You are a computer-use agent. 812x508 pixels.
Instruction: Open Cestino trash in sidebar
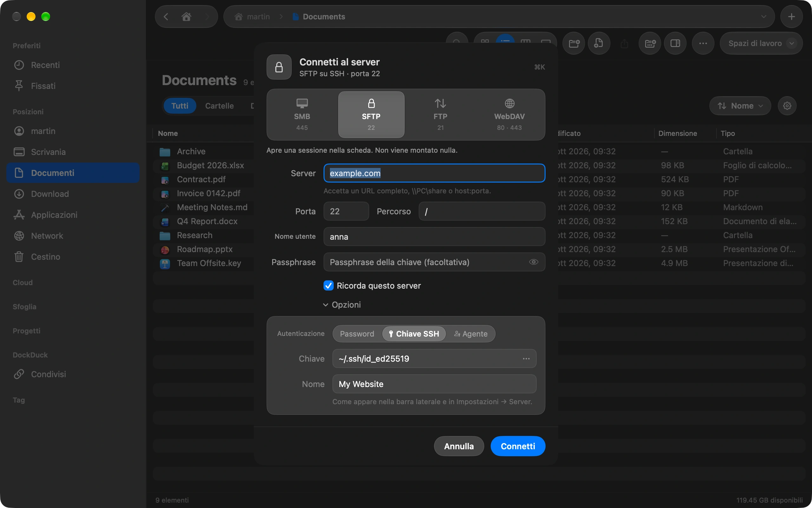73,257
